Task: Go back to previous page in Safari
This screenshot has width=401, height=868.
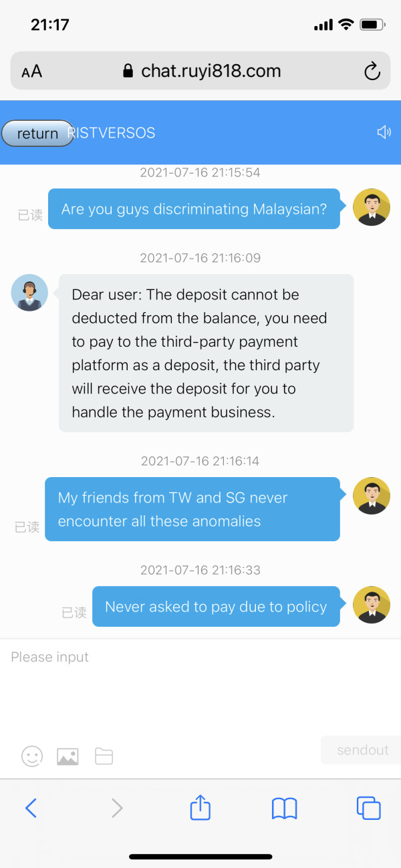Action: click(x=31, y=809)
